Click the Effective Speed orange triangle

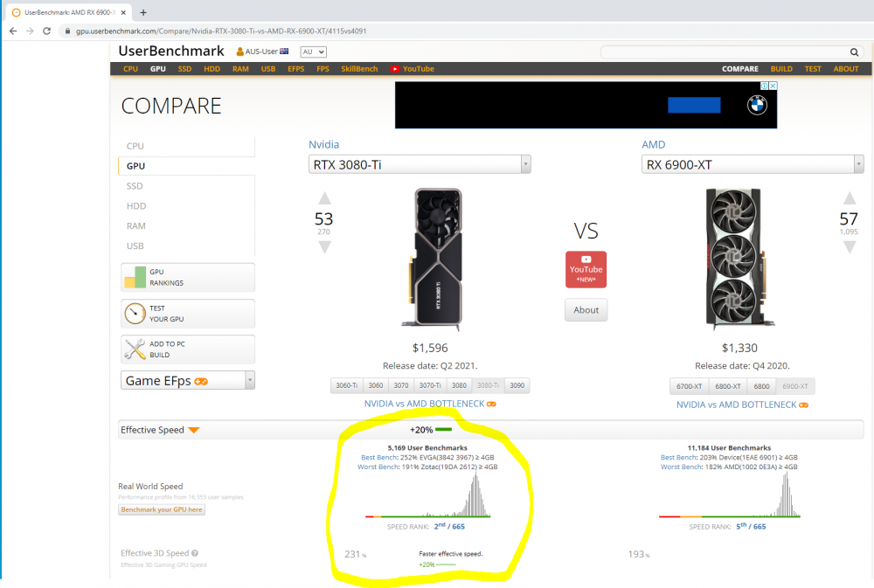[194, 430]
